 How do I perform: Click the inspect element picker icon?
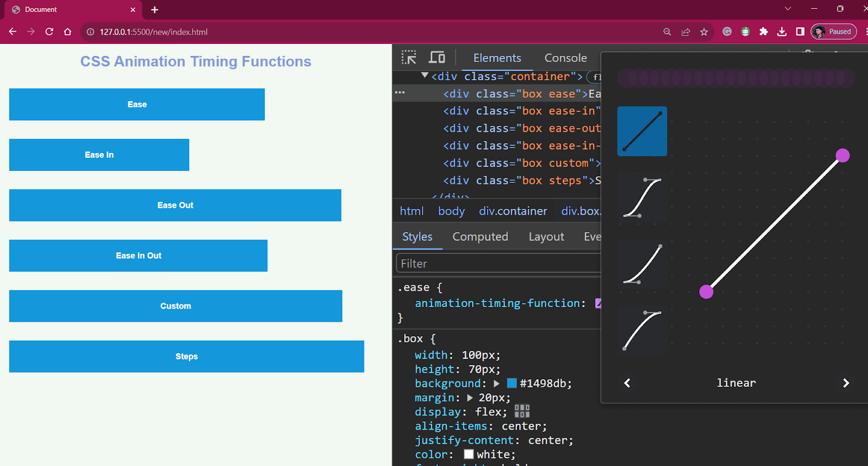[x=409, y=58]
